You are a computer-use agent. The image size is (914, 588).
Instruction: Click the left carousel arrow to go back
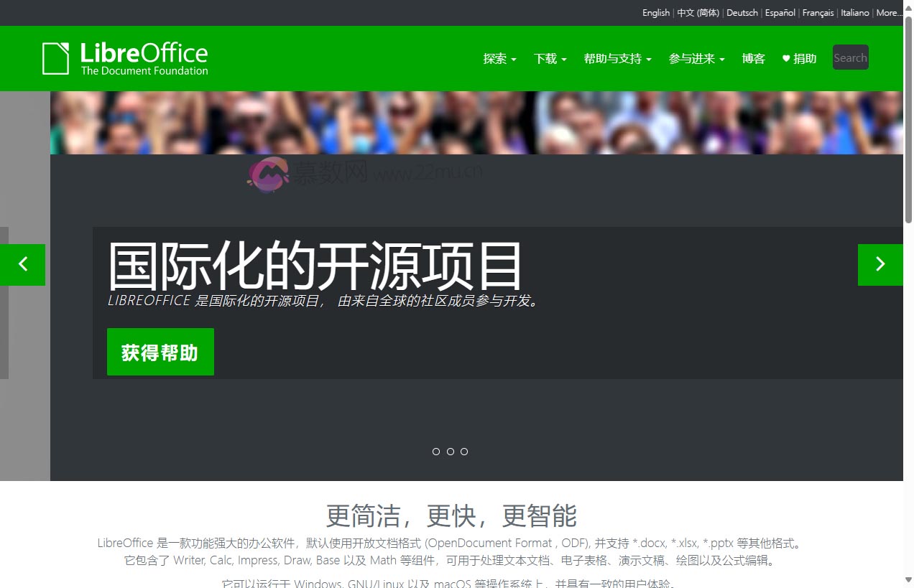point(22,265)
